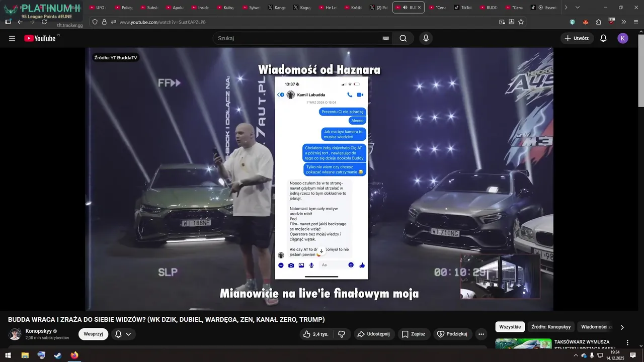
Task: Click the tracking protection shield icon
Action: coord(95,22)
